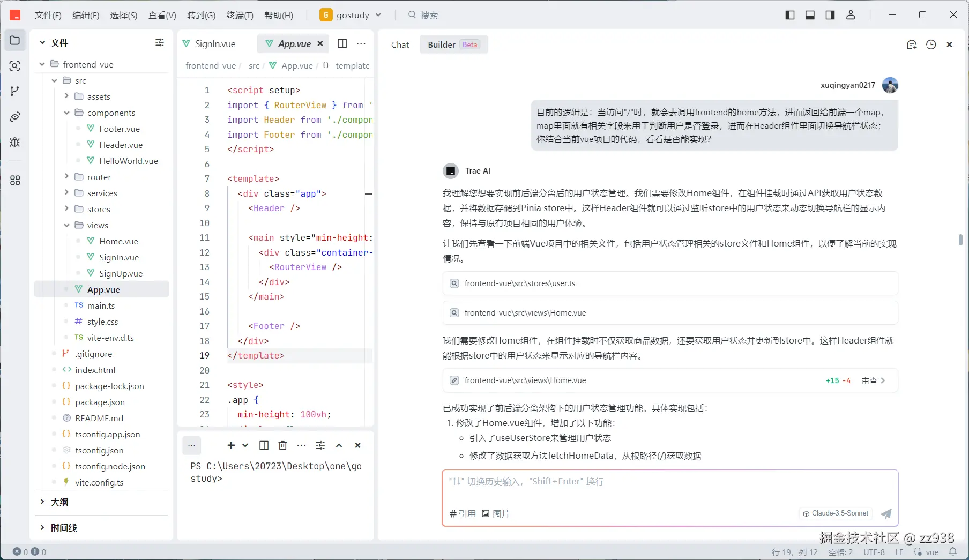Open the panel tabs overflow button
Screen dimensions: 969x560
click(192, 445)
